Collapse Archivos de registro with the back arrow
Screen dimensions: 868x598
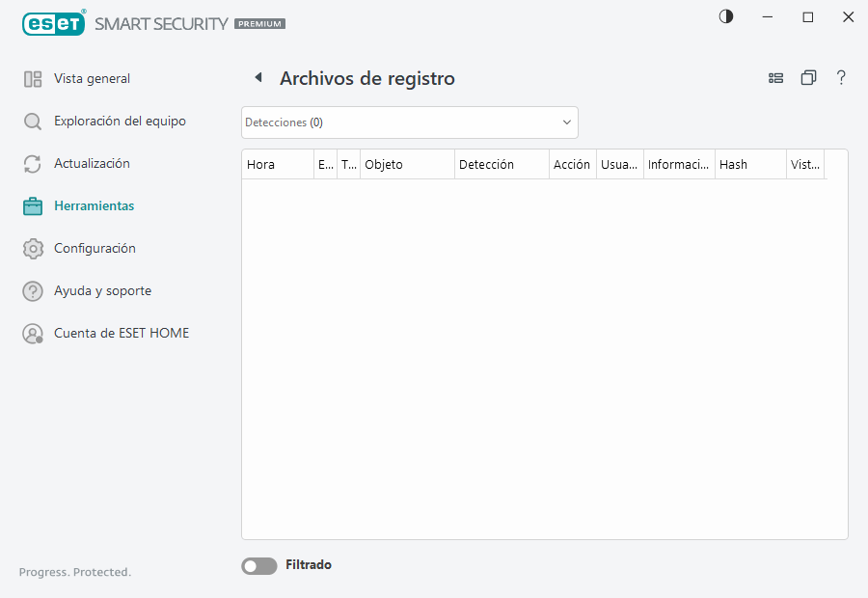tap(258, 76)
